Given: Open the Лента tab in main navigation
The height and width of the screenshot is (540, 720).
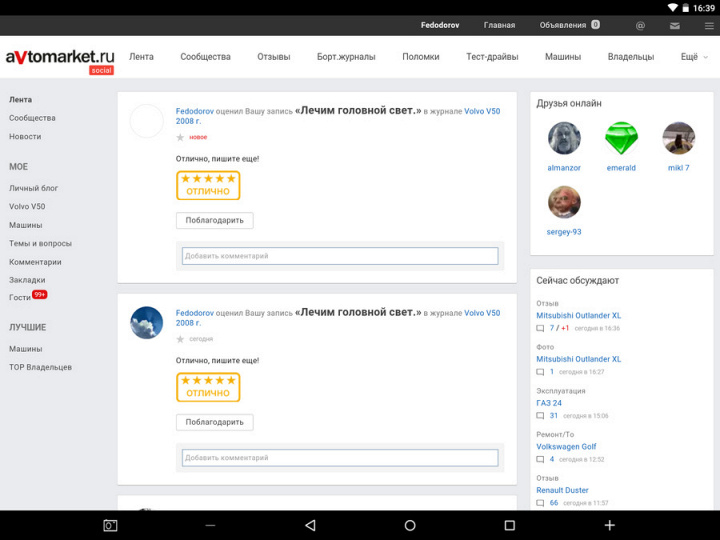Looking at the screenshot, I should coord(141,57).
